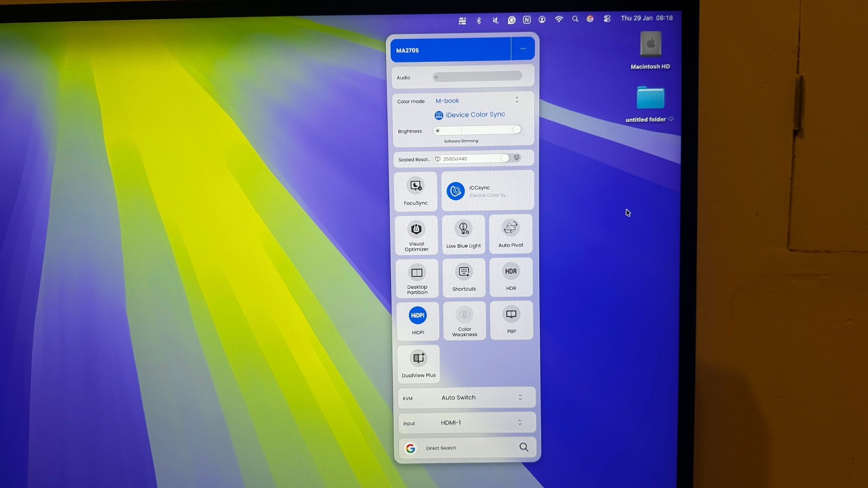Image resolution: width=868 pixels, height=488 pixels.
Task: Select the FocuSync tool
Action: (x=416, y=191)
